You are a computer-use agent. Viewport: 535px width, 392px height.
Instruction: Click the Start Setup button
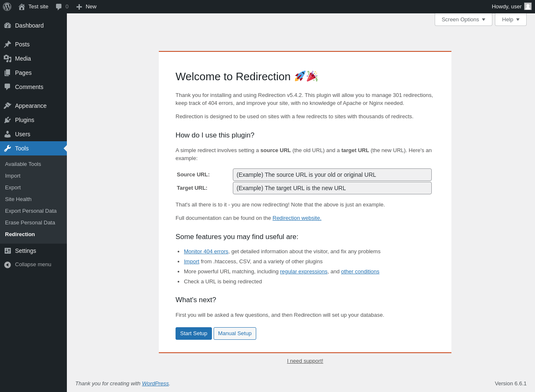point(194,333)
